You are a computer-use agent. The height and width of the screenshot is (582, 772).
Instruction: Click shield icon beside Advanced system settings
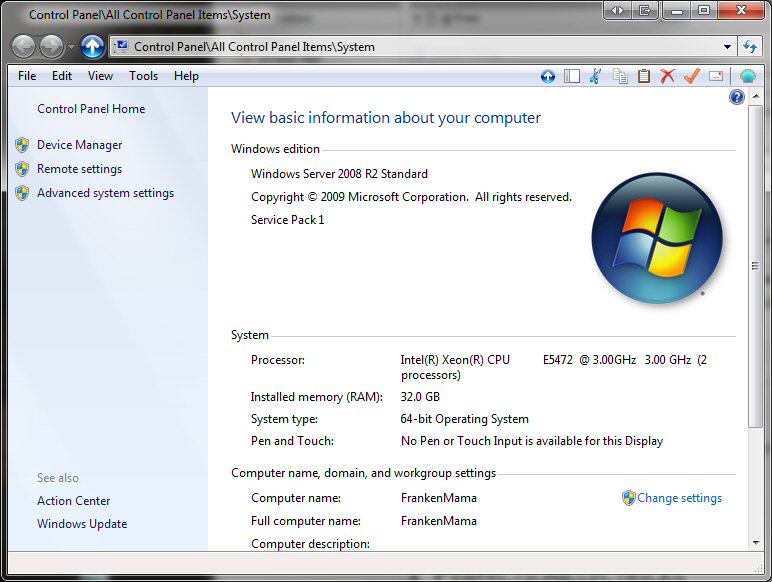(22, 193)
